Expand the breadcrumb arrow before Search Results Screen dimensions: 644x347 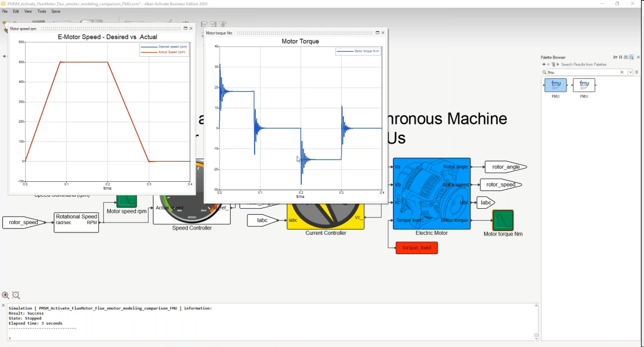click(558, 64)
